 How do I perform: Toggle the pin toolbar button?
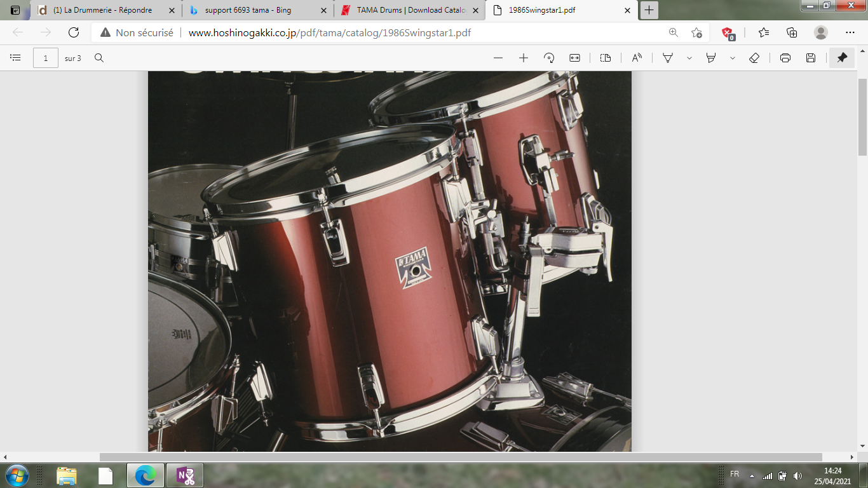pos(842,58)
